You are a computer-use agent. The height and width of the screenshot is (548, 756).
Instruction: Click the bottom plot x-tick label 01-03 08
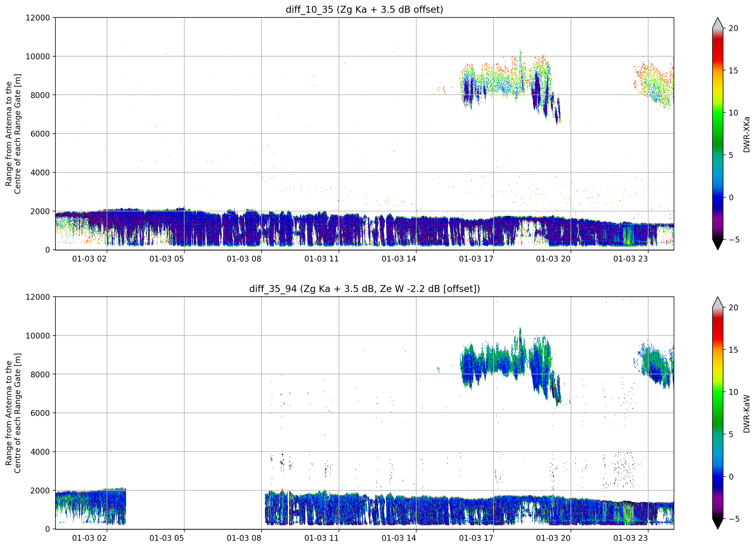pos(244,538)
